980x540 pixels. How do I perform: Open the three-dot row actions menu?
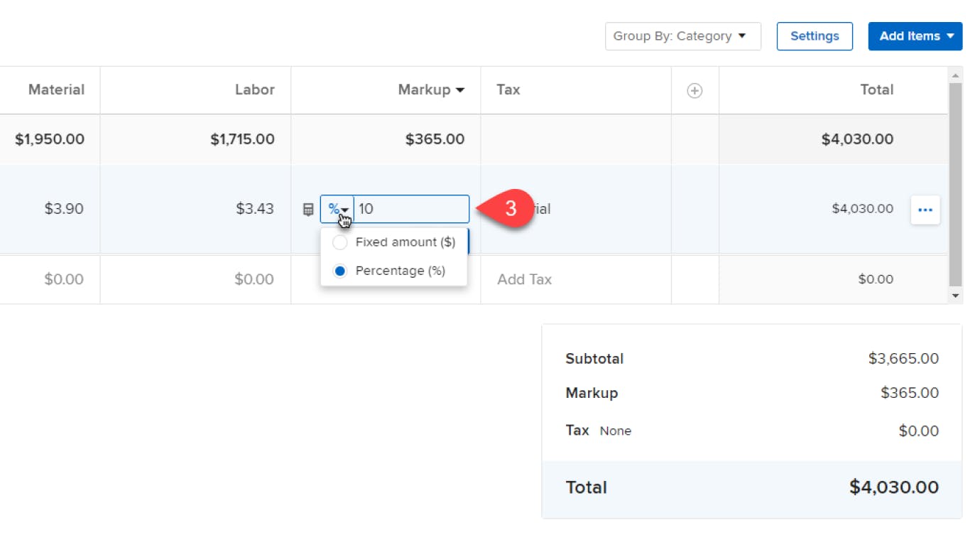925,210
